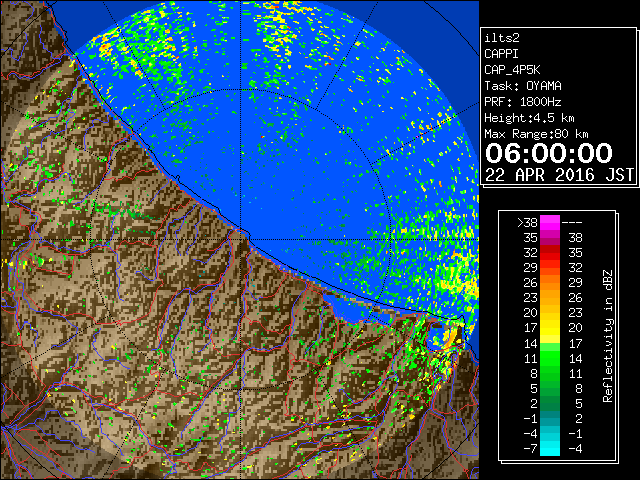640x480 pixels.
Task: Select the yellow 17–20 dBZ swatch
Action: pos(550,328)
